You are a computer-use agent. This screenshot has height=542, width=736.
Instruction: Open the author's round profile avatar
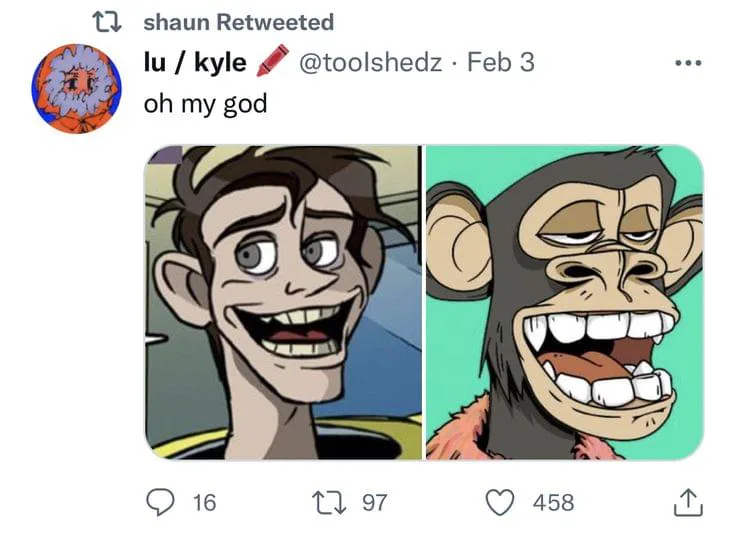click(76, 88)
